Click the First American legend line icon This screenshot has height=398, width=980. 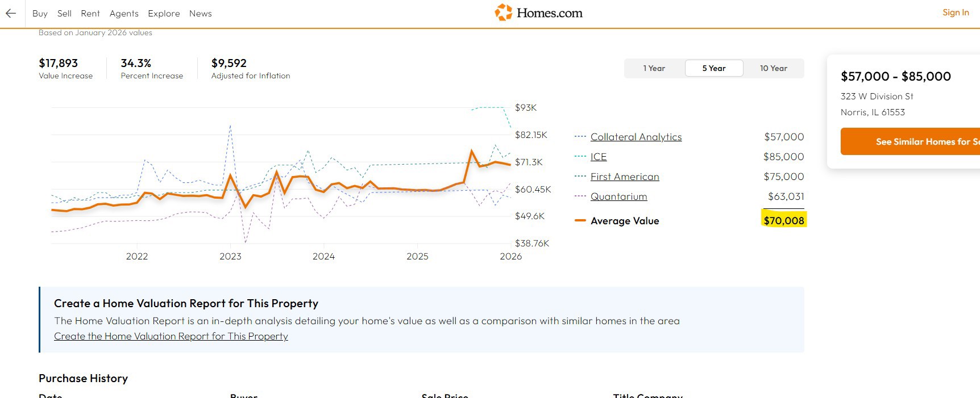[x=580, y=177]
